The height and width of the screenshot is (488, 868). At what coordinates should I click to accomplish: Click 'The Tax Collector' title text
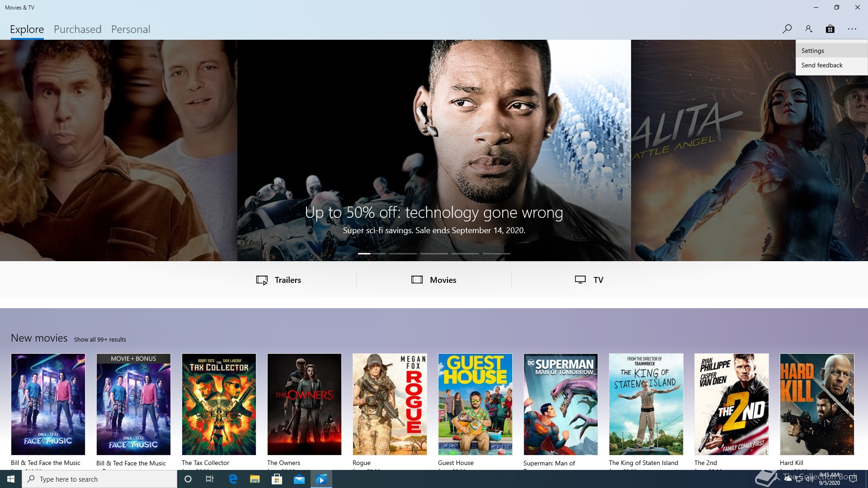point(205,463)
